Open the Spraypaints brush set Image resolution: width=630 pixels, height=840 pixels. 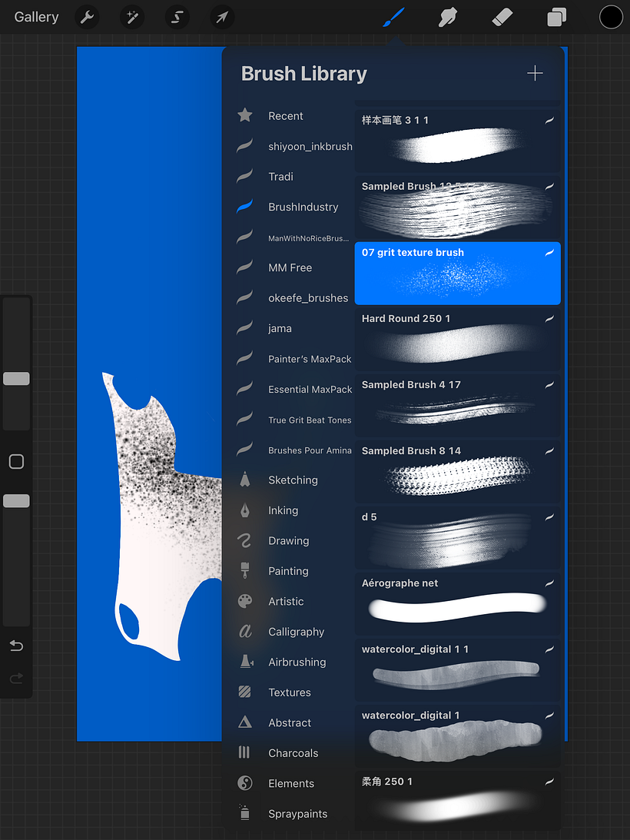click(293, 814)
